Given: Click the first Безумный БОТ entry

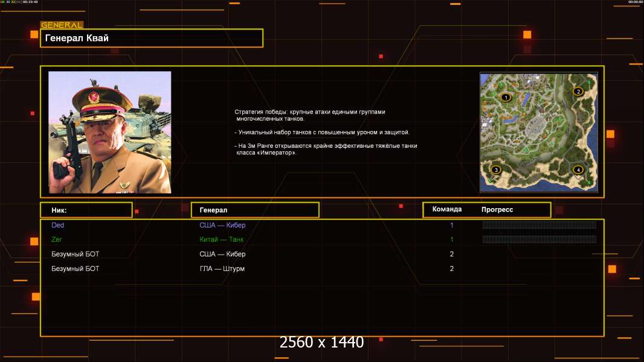Looking at the screenshot, I should point(76,254).
